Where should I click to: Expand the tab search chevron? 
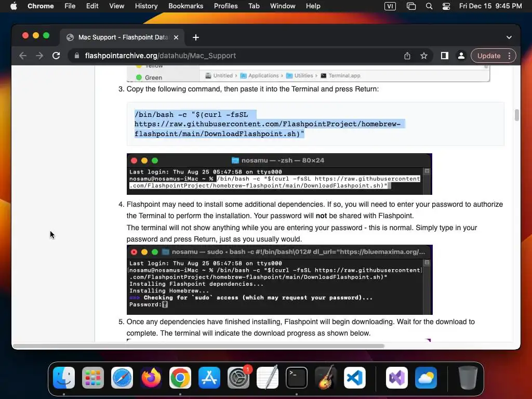[x=509, y=37]
